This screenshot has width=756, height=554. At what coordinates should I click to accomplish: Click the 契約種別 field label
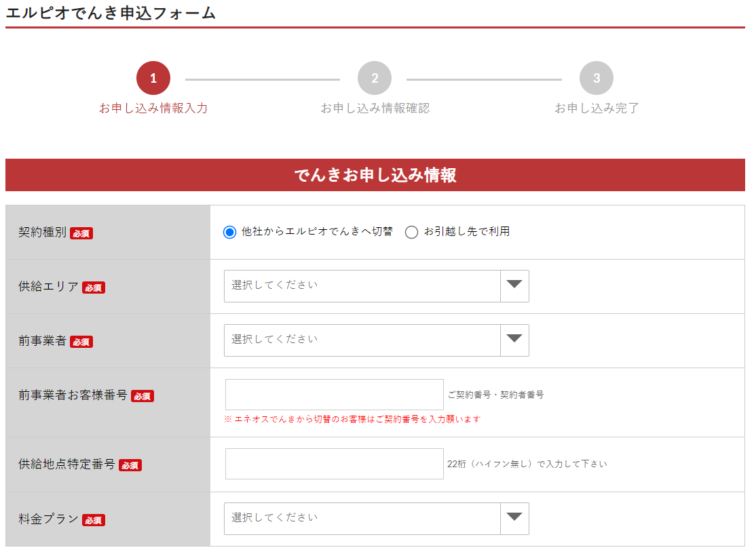[x=43, y=232]
